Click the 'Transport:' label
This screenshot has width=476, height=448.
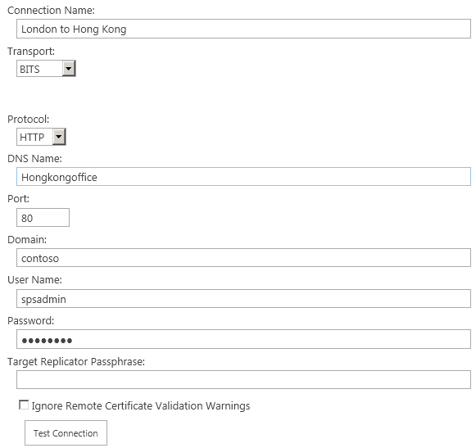pos(31,52)
